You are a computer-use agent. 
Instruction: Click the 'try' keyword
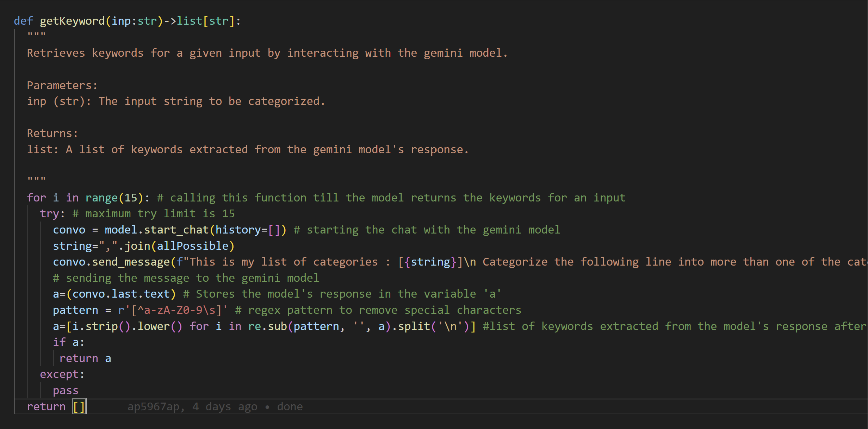[x=49, y=213]
